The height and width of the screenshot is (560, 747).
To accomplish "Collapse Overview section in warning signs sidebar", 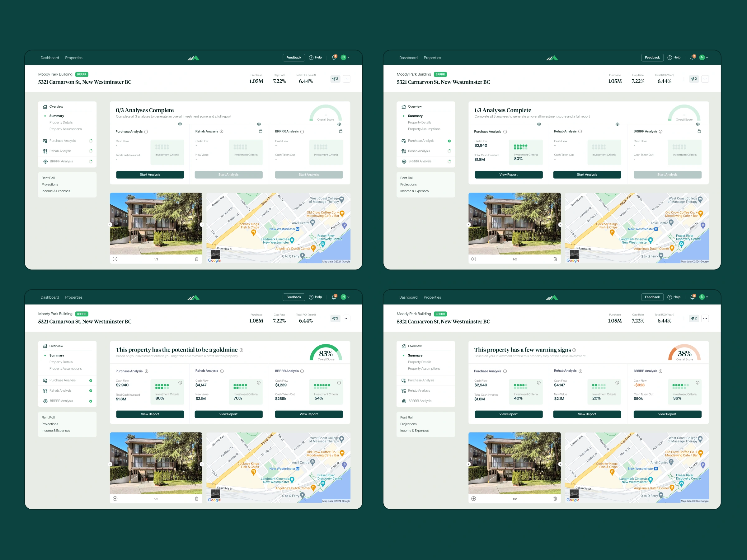I will click(414, 346).
